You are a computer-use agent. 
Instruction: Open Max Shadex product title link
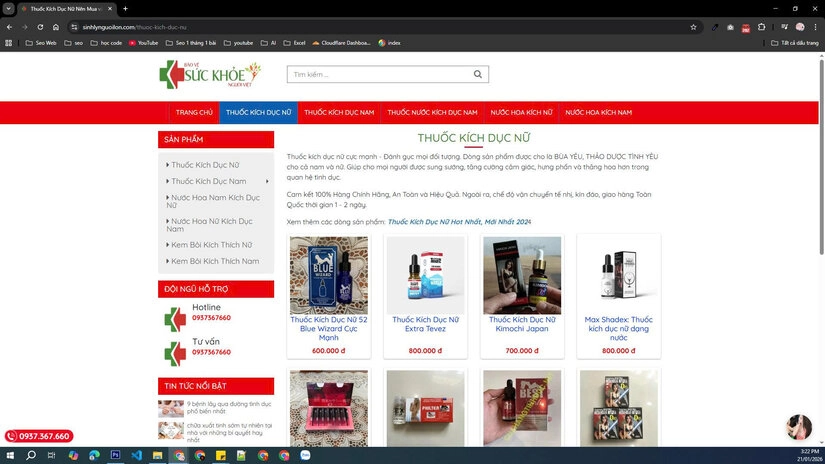point(618,328)
